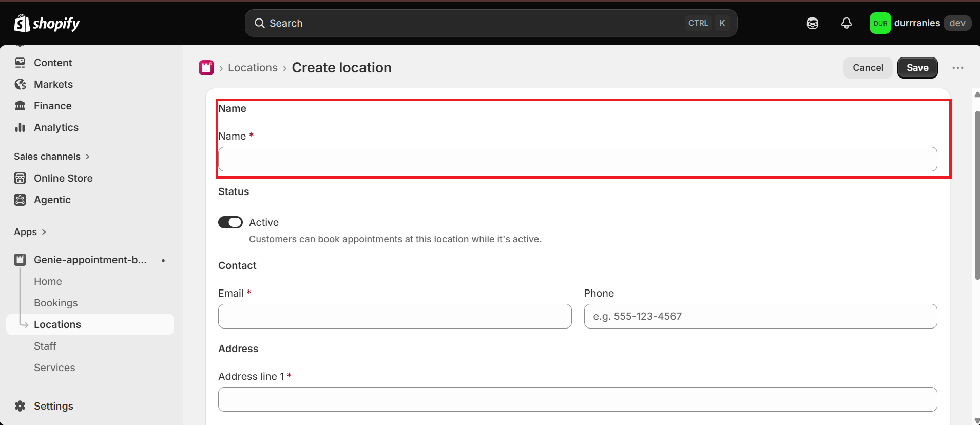Viewport: 980px width, 425px height.
Task: Click the search magnifier icon
Action: [260, 23]
